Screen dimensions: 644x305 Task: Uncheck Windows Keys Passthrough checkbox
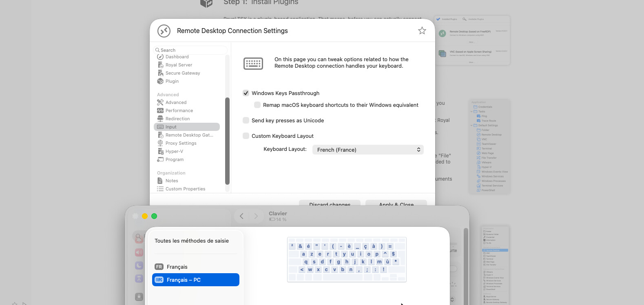point(246,93)
